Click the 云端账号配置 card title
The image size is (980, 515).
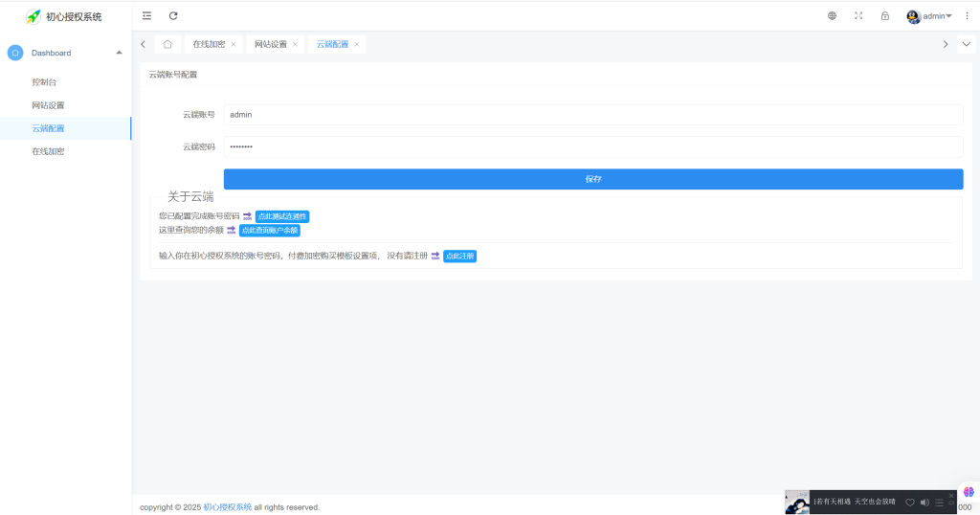tap(173, 75)
